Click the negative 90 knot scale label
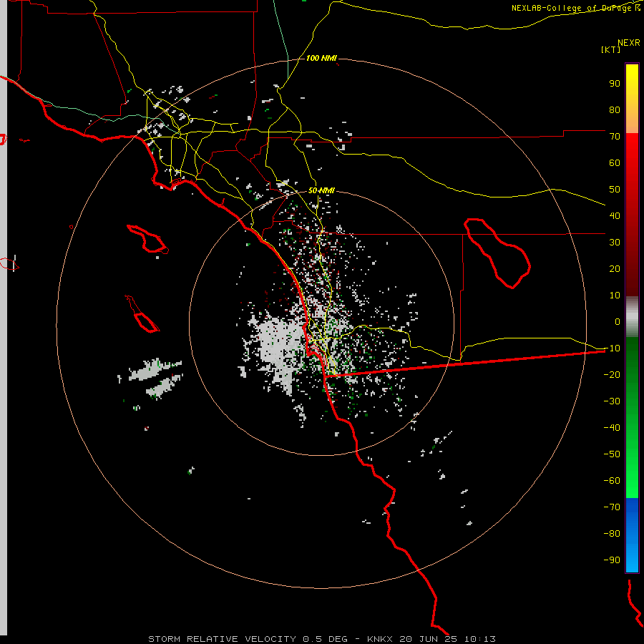This screenshot has width=644, height=644. point(612,560)
